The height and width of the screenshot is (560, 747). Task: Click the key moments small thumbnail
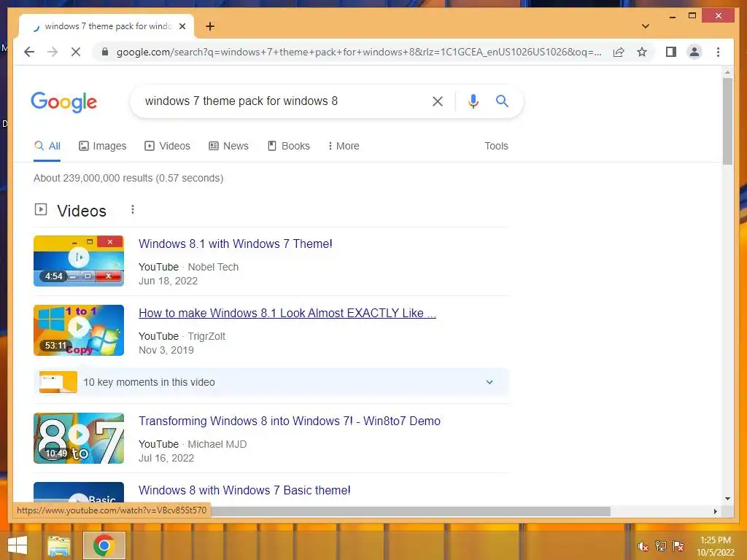pos(58,382)
